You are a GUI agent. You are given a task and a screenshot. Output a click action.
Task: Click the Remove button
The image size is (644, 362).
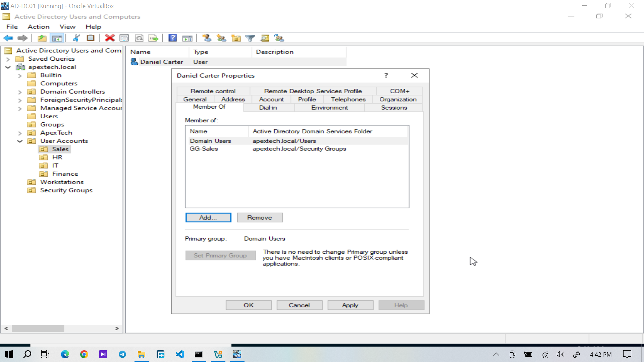260,218
